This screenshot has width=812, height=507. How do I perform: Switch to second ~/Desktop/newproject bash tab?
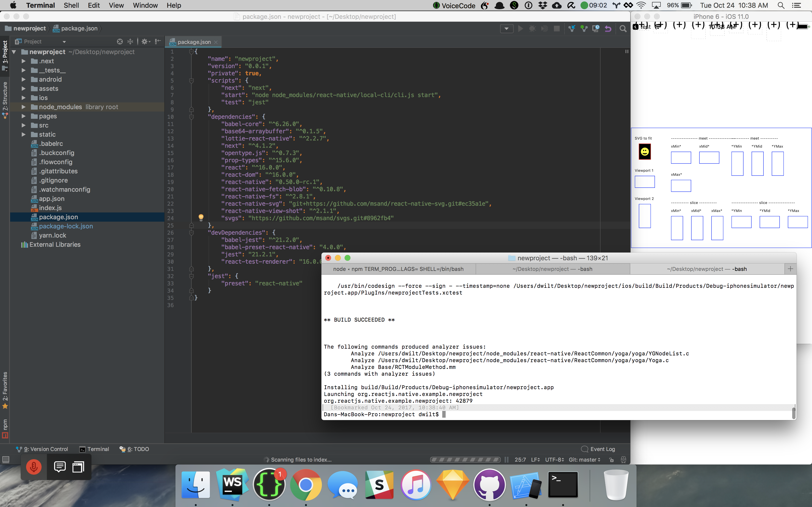click(707, 269)
